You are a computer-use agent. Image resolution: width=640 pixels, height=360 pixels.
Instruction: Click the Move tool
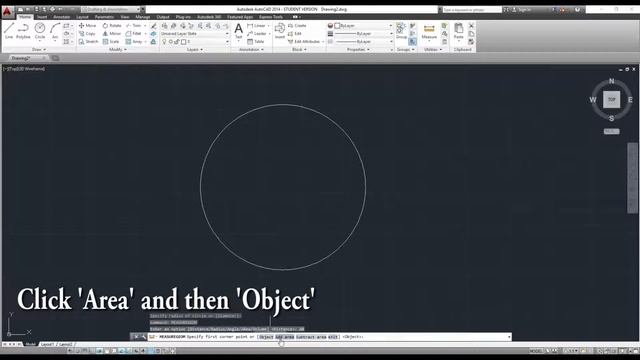(x=87, y=26)
